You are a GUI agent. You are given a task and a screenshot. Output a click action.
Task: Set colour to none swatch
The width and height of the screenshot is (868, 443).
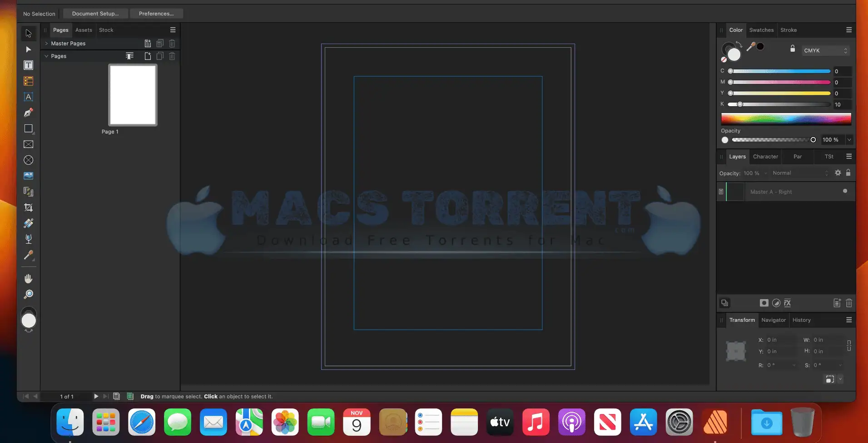(x=724, y=59)
